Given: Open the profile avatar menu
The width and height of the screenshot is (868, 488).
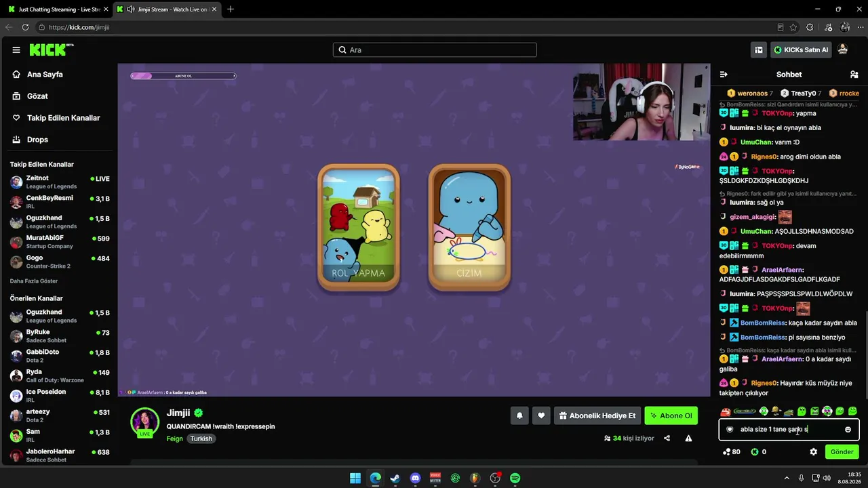Looking at the screenshot, I should (x=843, y=49).
